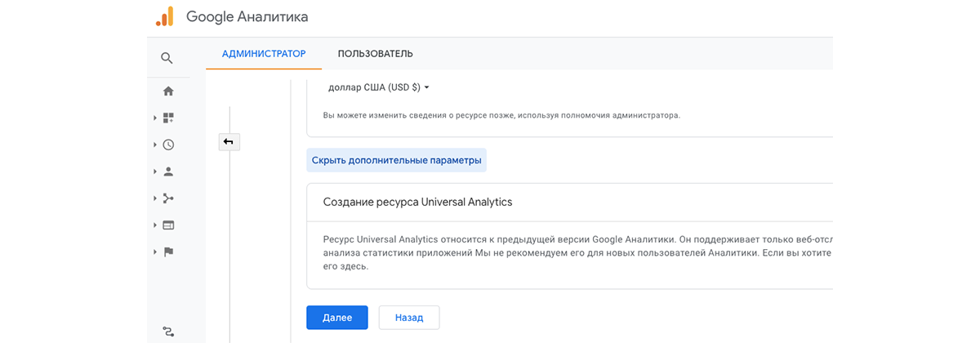
Task: Click the Universal Analytics description paragraph
Action: click(577, 252)
